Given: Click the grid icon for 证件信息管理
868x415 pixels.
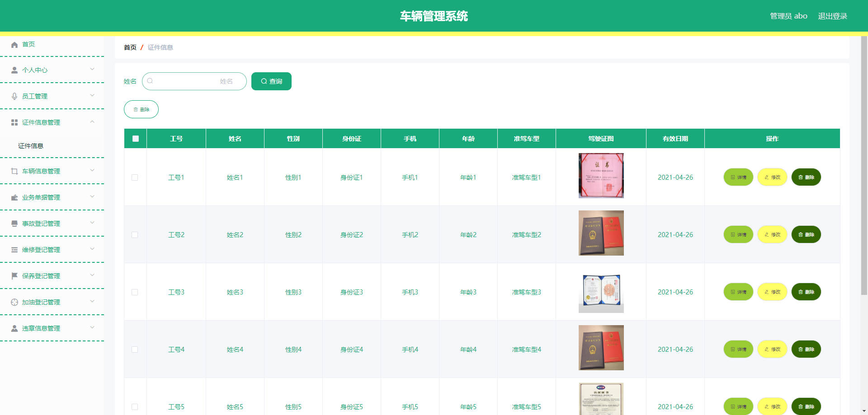Looking at the screenshot, I should tap(14, 122).
